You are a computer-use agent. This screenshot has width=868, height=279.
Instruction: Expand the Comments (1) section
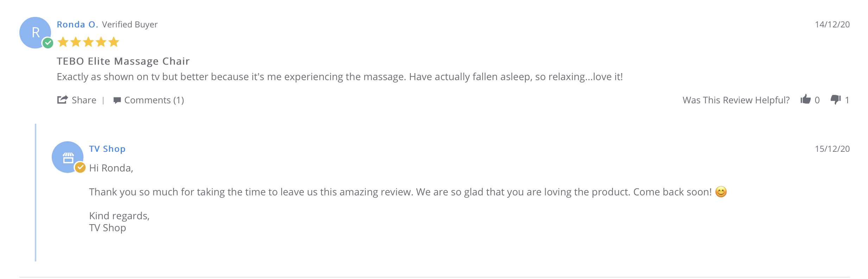pos(154,100)
